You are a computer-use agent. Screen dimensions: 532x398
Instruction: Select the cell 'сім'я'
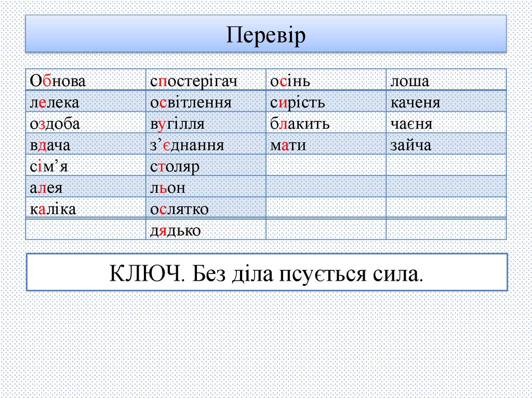tap(86, 165)
